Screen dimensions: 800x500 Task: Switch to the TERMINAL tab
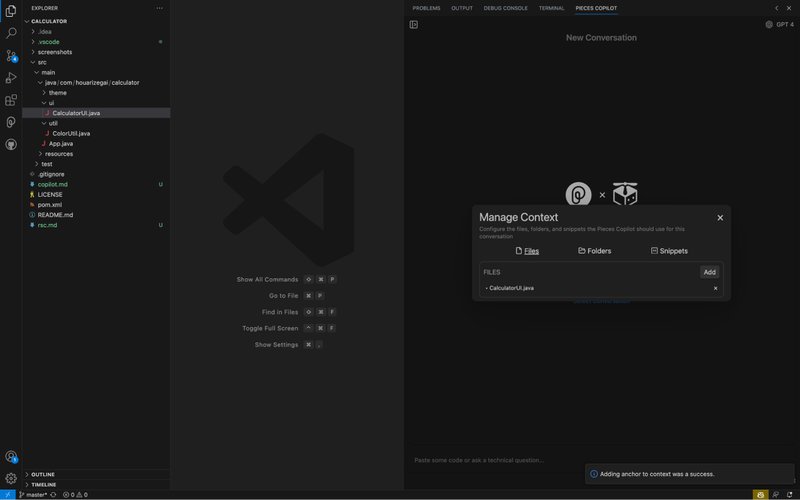coord(552,8)
